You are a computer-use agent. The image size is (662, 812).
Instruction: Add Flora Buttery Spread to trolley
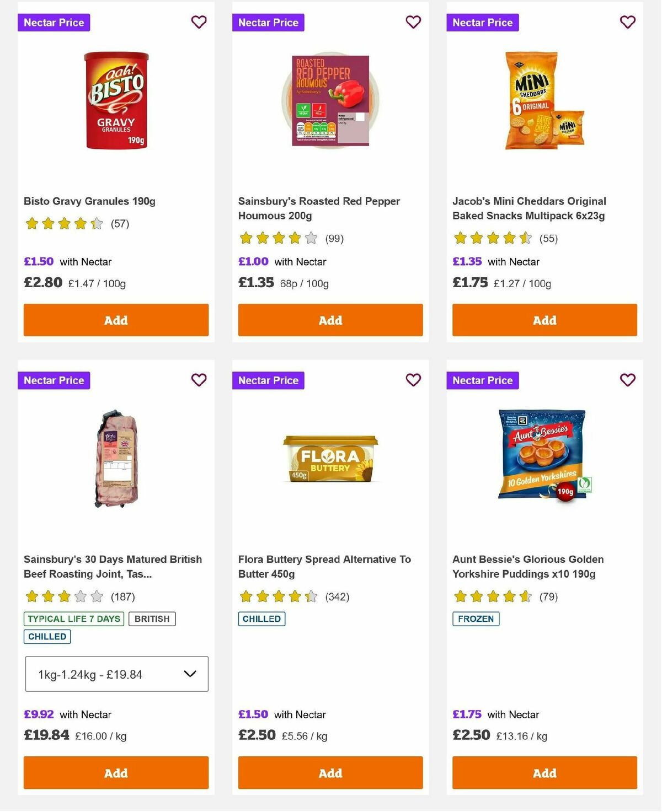coord(330,773)
